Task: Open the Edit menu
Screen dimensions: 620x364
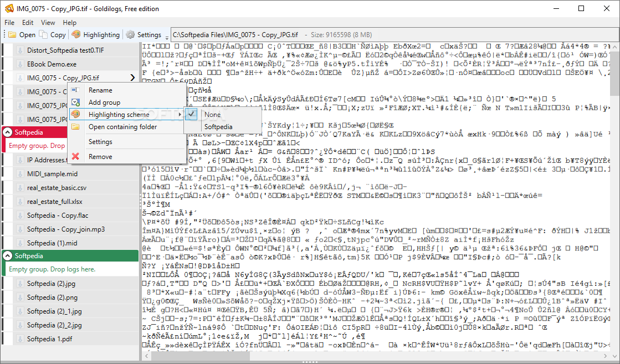Action: (x=28, y=23)
